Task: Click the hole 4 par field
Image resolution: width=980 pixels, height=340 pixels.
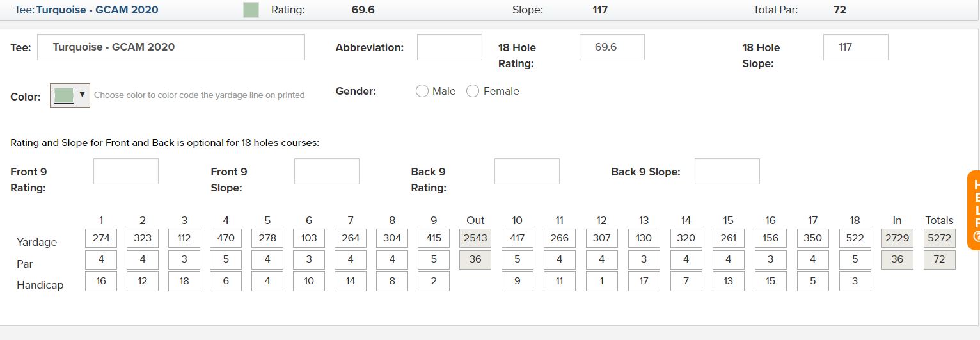Action: pos(226,259)
